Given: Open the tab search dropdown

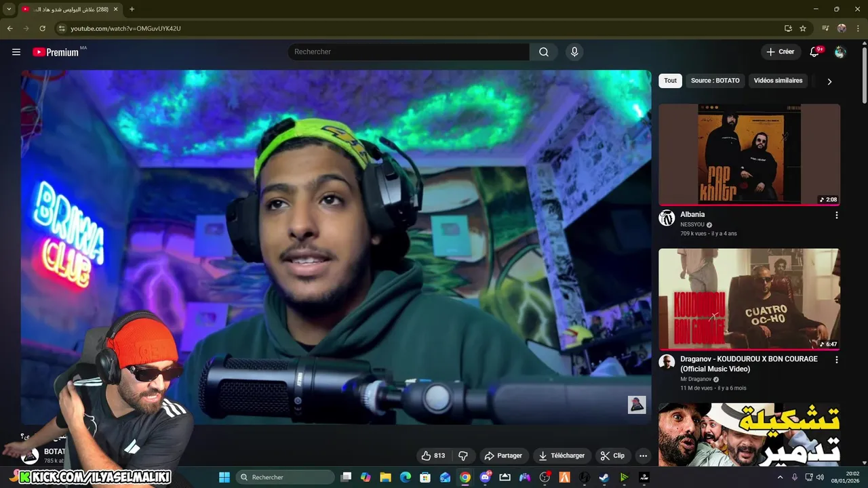Looking at the screenshot, I should (9, 9).
